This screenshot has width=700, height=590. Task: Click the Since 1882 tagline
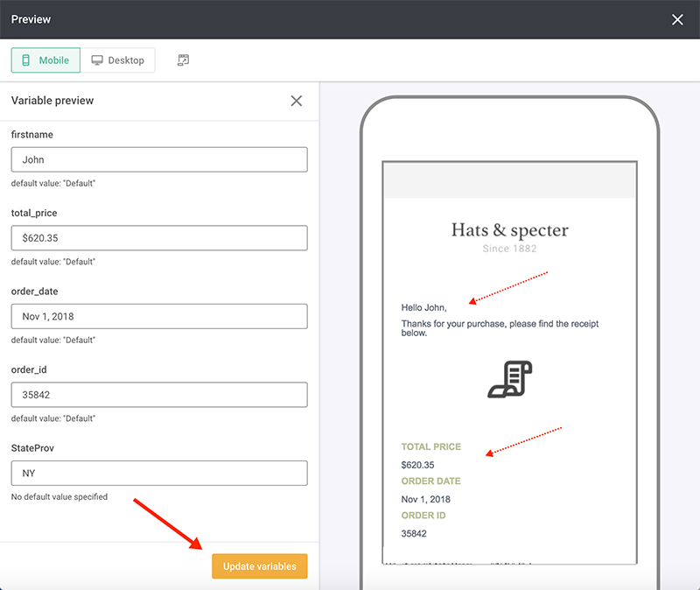(509, 249)
